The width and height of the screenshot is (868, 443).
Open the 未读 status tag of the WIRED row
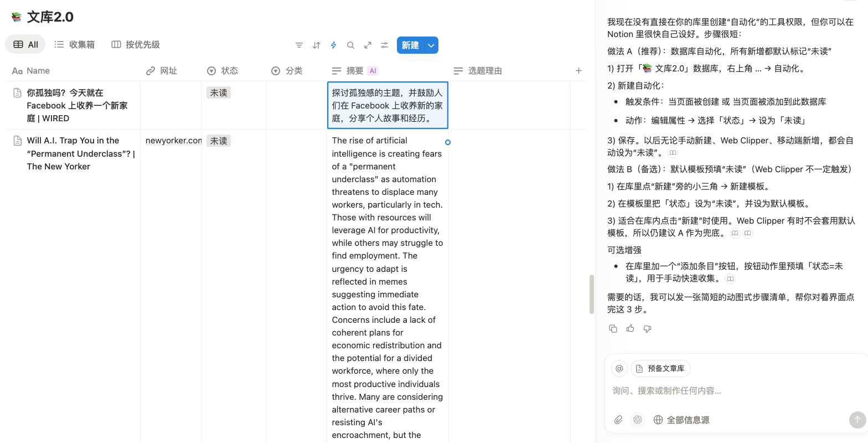point(219,92)
